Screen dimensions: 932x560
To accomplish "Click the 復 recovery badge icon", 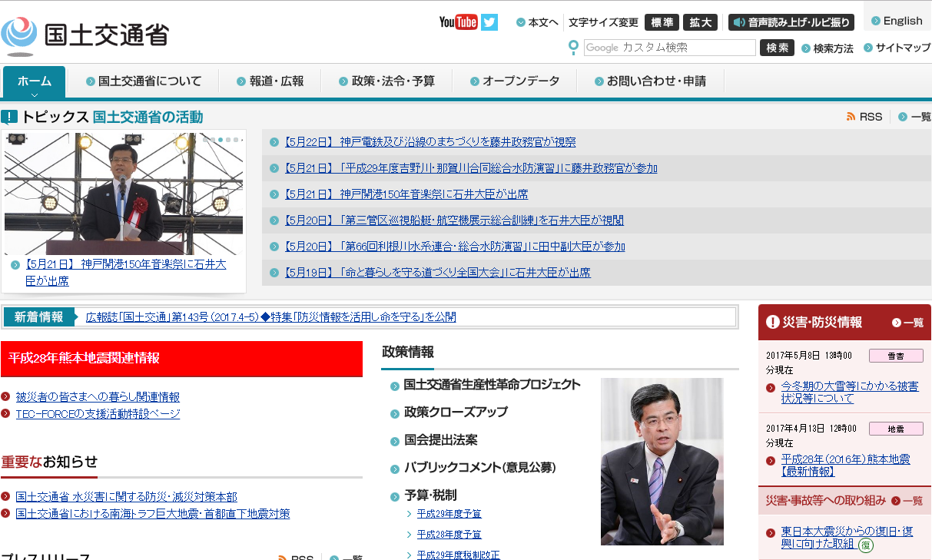I will tap(866, 545).
